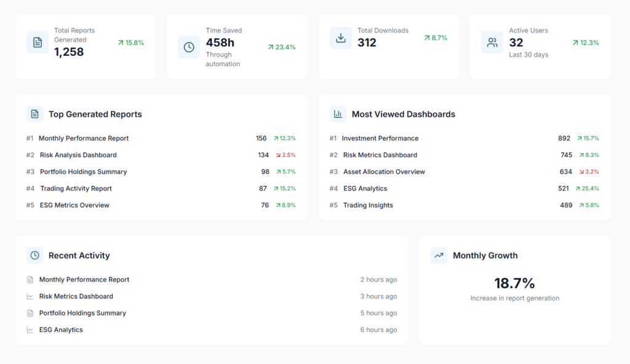Click the Most Viewed Dashboards chart icon

[x=338, y=114]
